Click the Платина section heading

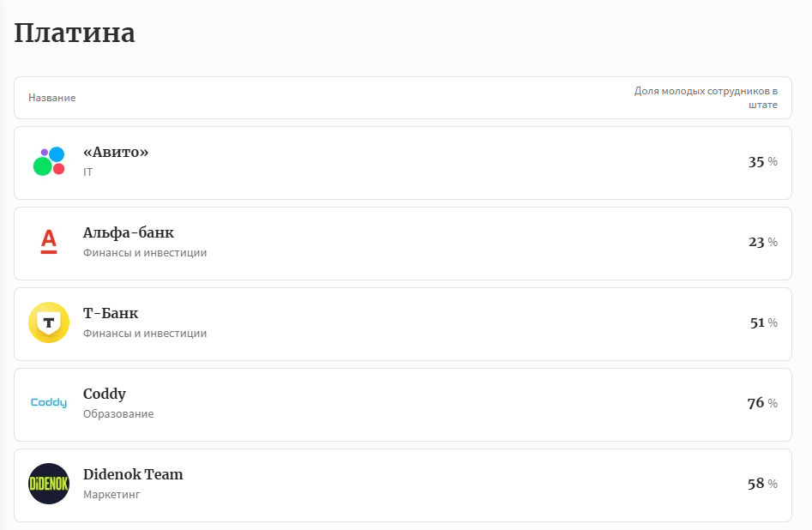(75, 33)
